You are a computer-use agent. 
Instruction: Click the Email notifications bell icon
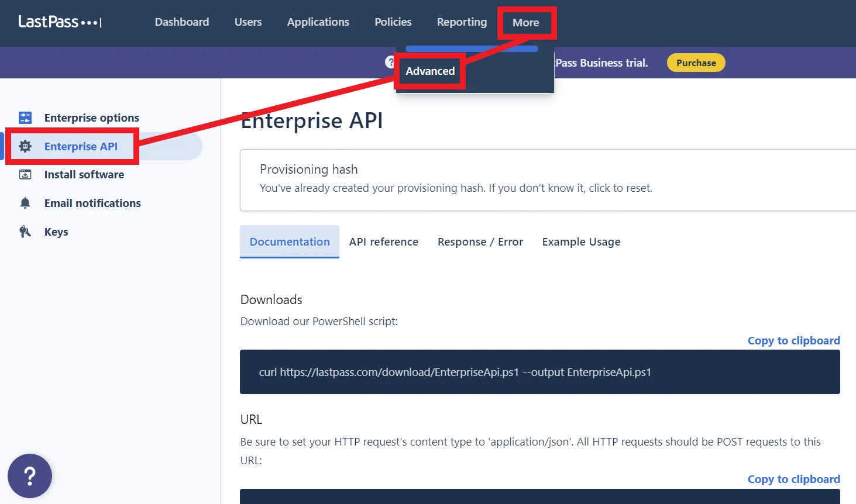[25, 203]
